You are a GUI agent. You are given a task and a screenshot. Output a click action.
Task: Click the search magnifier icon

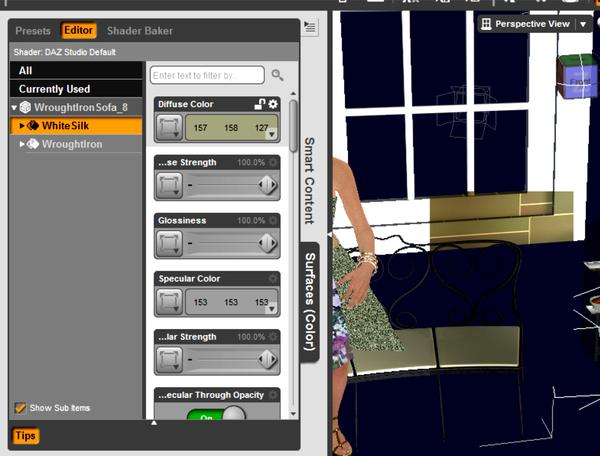coord(277,75)
